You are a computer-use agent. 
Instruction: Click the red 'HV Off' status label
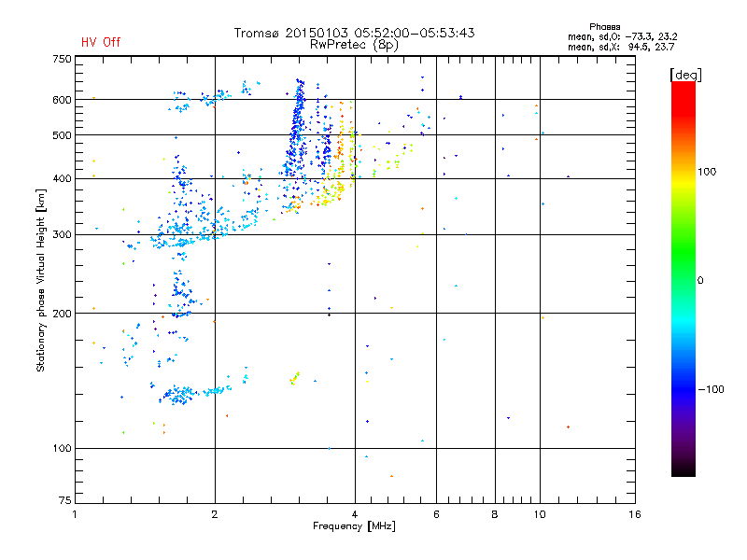point(101,42)
